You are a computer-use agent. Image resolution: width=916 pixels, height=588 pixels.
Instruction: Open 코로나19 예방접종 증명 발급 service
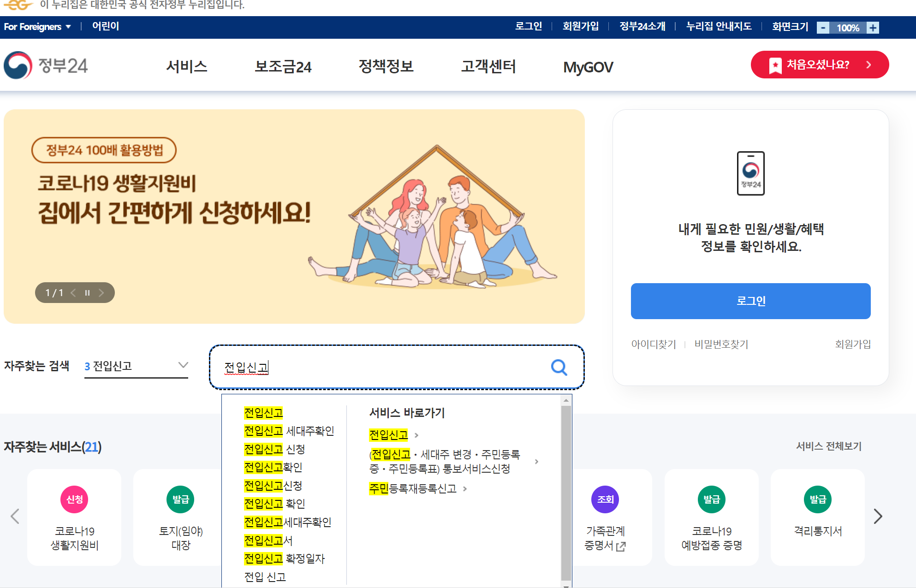coord(712,517)
